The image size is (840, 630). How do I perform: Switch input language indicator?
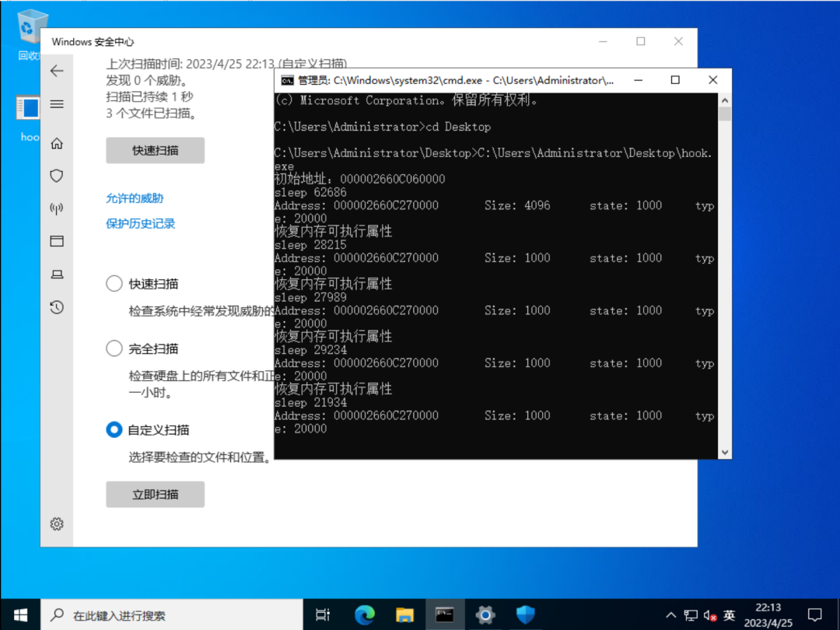point(729,615)
